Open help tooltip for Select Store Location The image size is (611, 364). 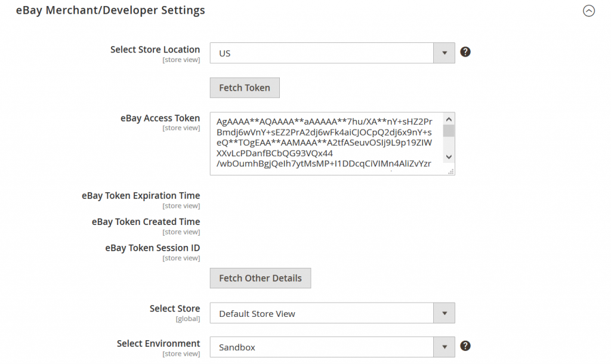click(x=465, y=52)
